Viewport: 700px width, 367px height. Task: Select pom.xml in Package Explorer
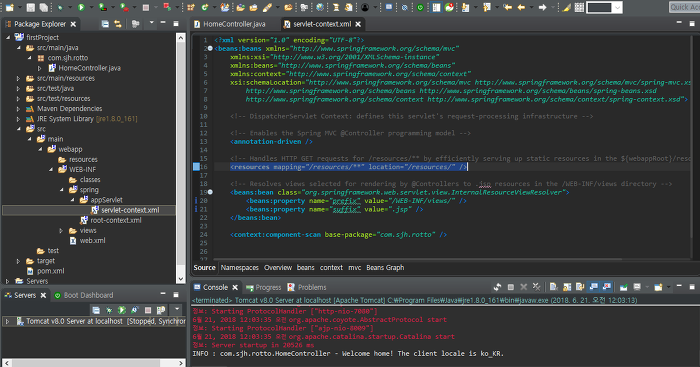[46, 271]
